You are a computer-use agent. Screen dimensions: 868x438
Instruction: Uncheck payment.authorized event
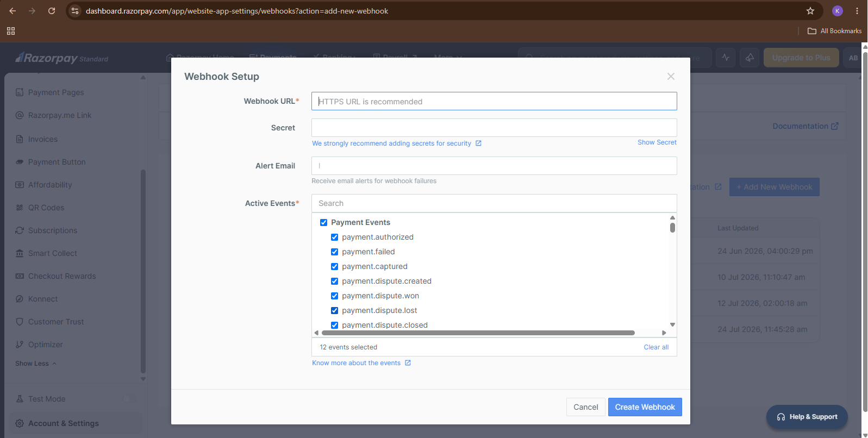pyautogui.click(x=334, y=237)
